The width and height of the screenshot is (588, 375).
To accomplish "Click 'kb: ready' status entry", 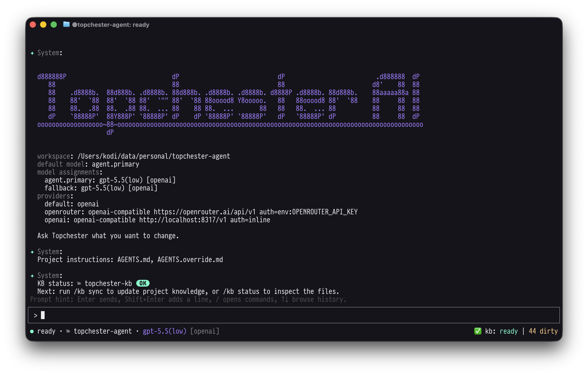I will tap(502, 331).
